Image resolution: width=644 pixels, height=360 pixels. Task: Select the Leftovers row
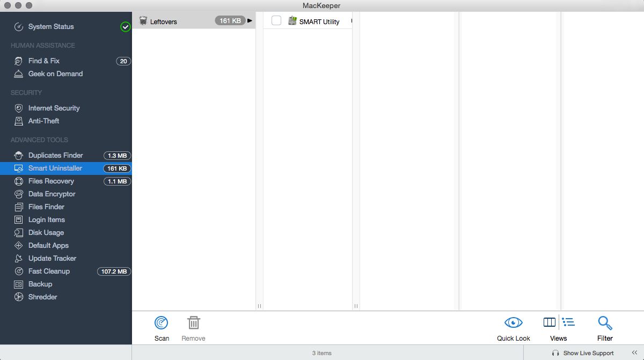pyautogui.click(x=194, y=21)
